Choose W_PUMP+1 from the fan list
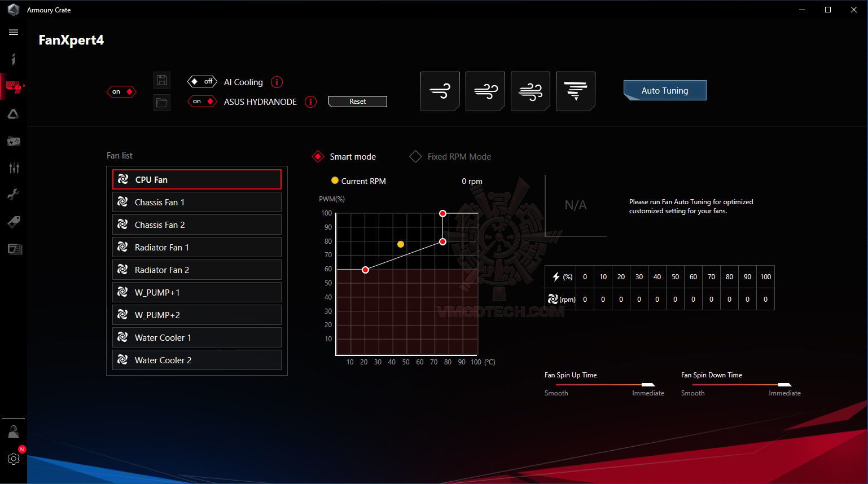Viewport: 868px width, 484px height. pyautogui.click(x=197, y=292)
